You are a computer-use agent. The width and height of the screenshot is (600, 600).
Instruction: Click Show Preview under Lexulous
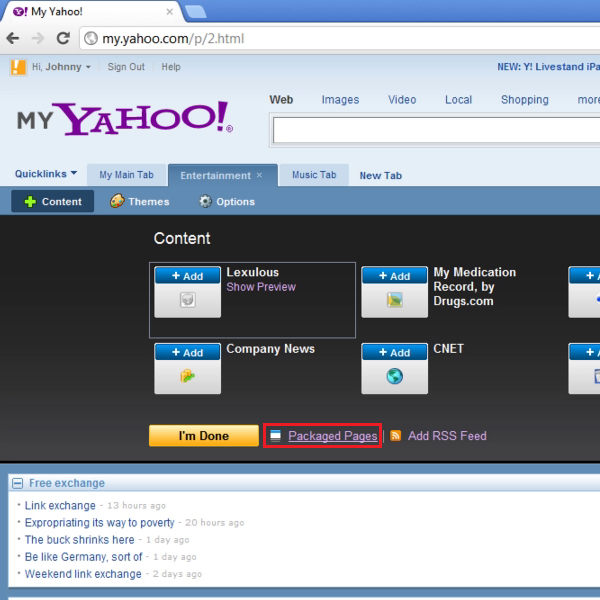(261, 287)
